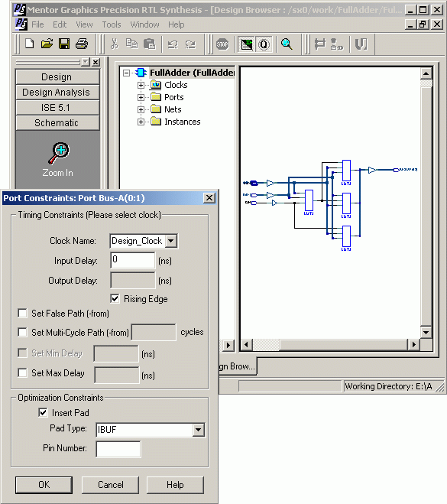Open the sidebar panel dropdown arrow
Viewport: 447px width, 504px height.
(86, 62)
